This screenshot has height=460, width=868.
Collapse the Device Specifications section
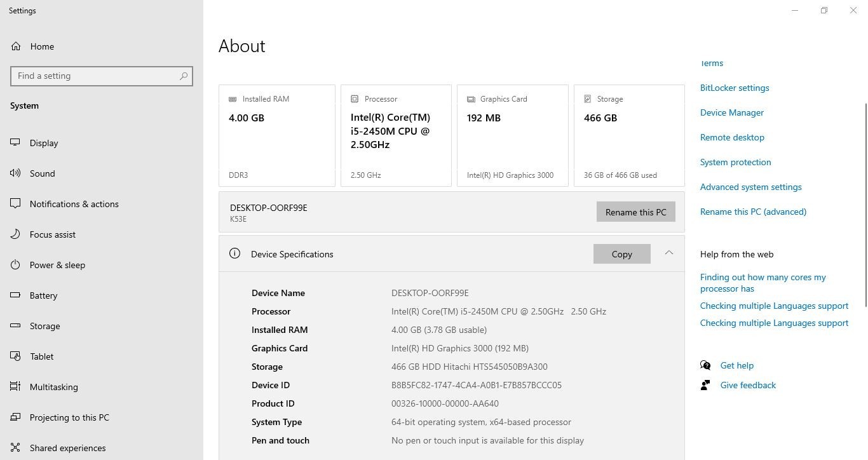668,253
